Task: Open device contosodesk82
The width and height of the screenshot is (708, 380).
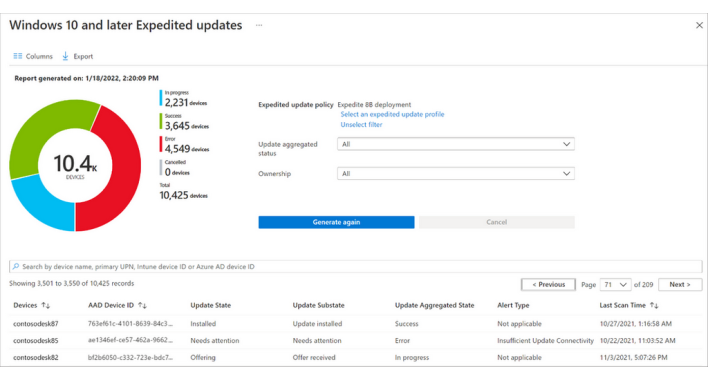Action: [x=36, y=357]
